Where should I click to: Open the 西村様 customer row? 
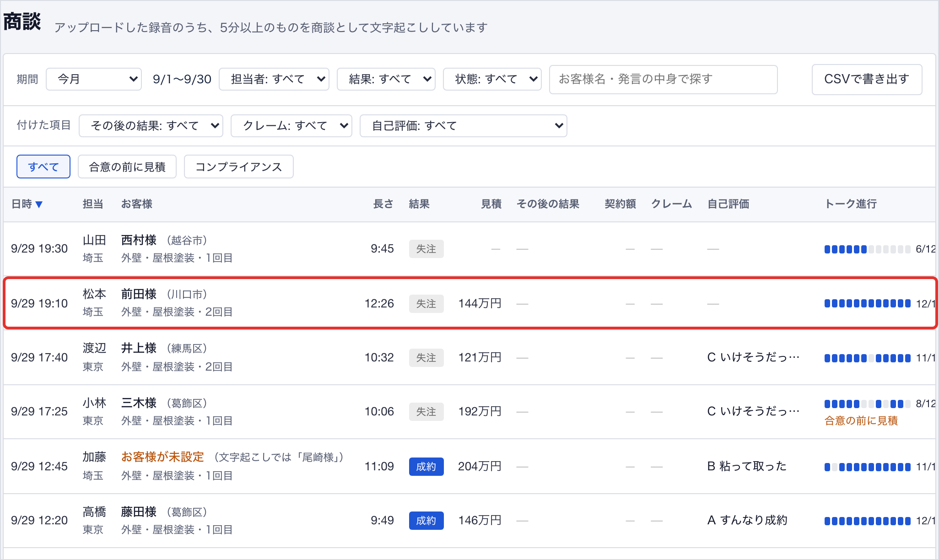pyautogui.click(x=469, y=249)
